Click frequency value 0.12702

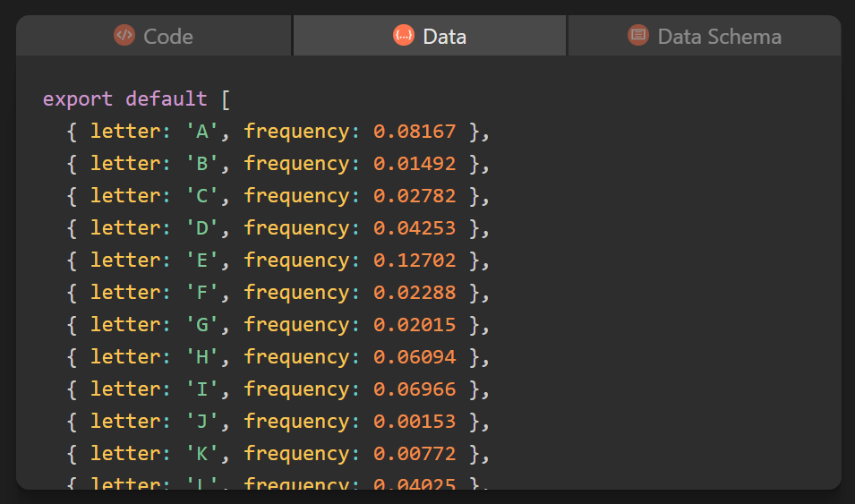415,261
